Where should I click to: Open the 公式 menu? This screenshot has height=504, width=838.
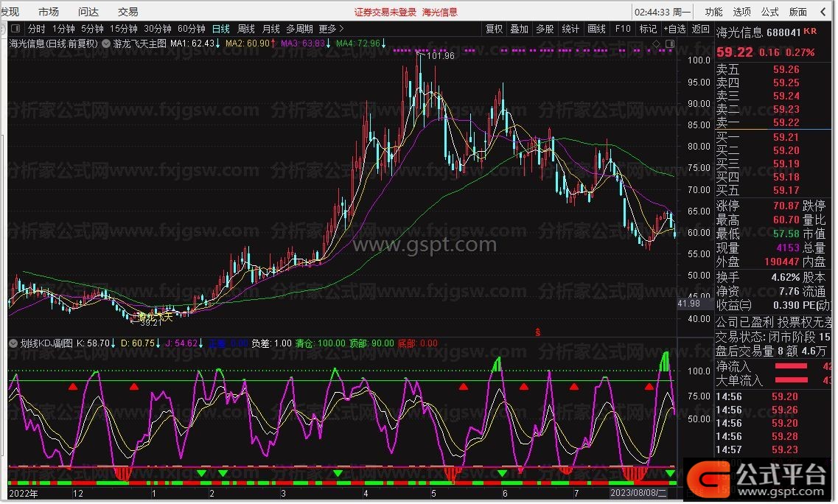[770, 12]
